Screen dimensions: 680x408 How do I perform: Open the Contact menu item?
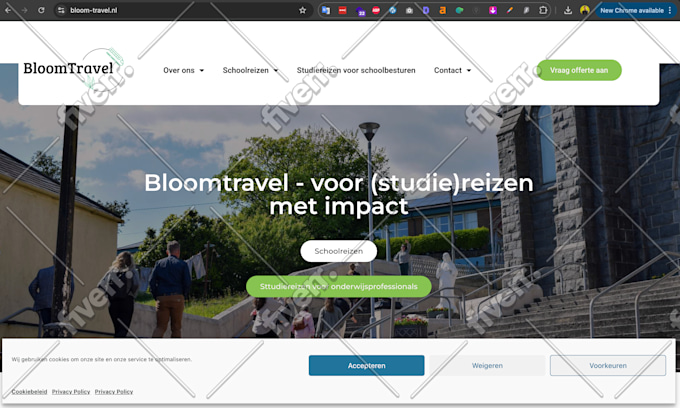click(448, 70)
